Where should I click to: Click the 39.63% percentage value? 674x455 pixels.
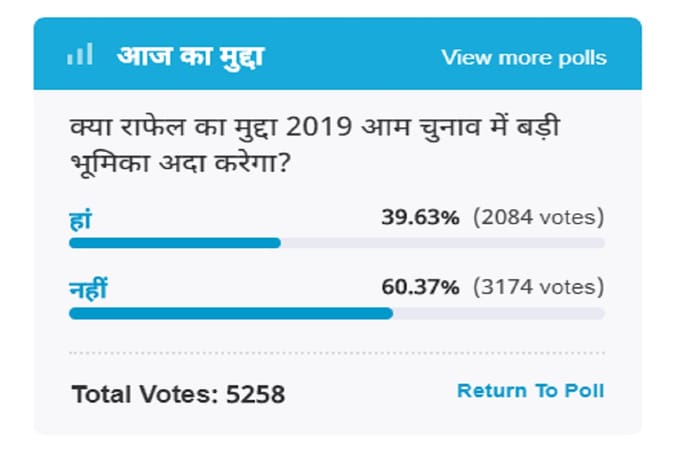click(x=420, y=217)
